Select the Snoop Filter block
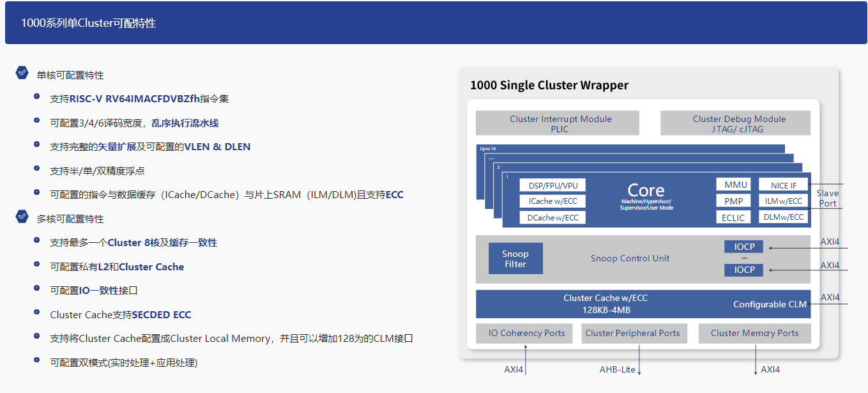The image size is (868, 393). [x=515, y=258]
